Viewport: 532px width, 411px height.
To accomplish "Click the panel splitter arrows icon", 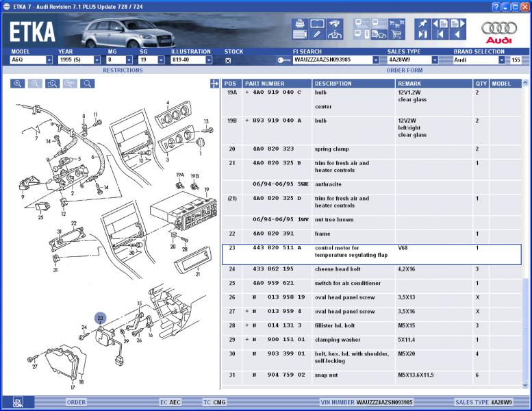I will click(x=215, y=84).
